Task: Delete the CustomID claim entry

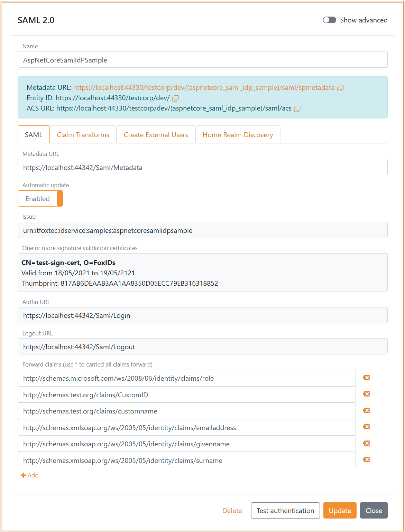Action: 366,394
